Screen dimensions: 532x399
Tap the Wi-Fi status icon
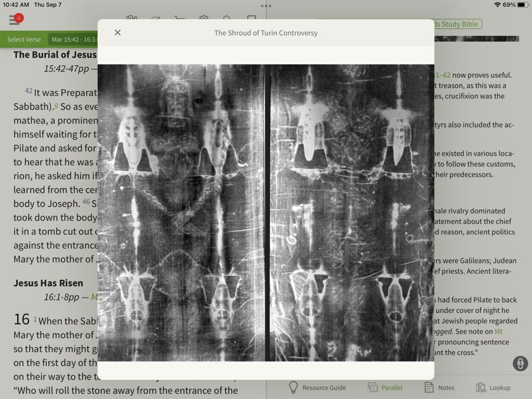click(497, 5)
